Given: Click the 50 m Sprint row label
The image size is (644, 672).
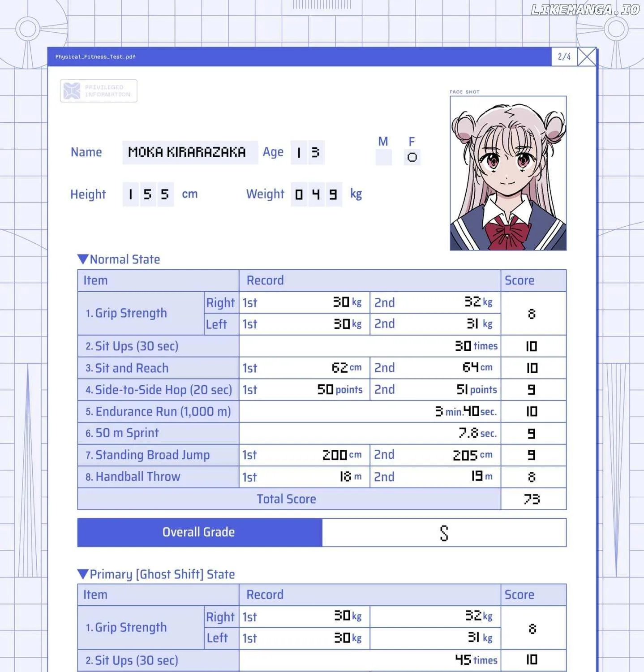Looking at the screenshot, I should [x=122, y=433].
